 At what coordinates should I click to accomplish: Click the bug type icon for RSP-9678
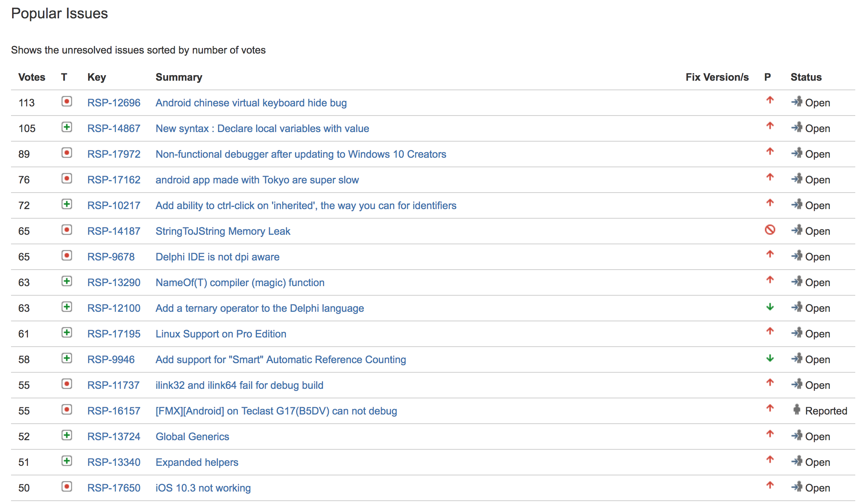tap(66, 255)
